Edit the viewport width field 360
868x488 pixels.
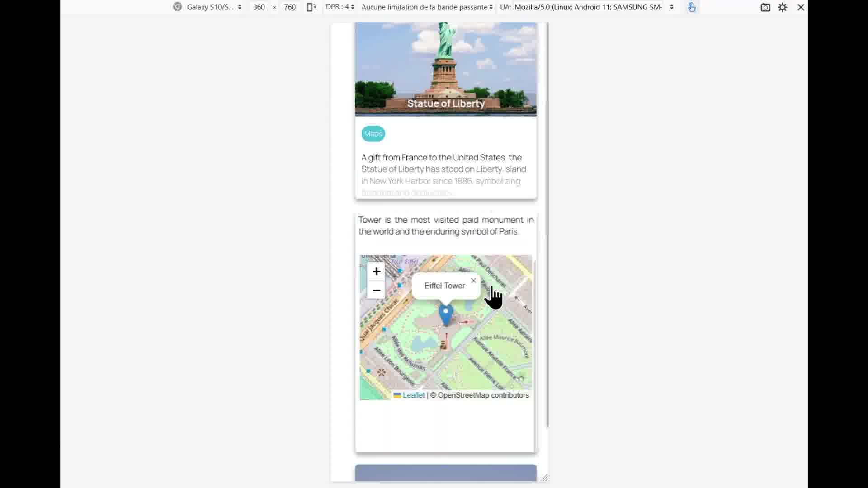point(259,7)
